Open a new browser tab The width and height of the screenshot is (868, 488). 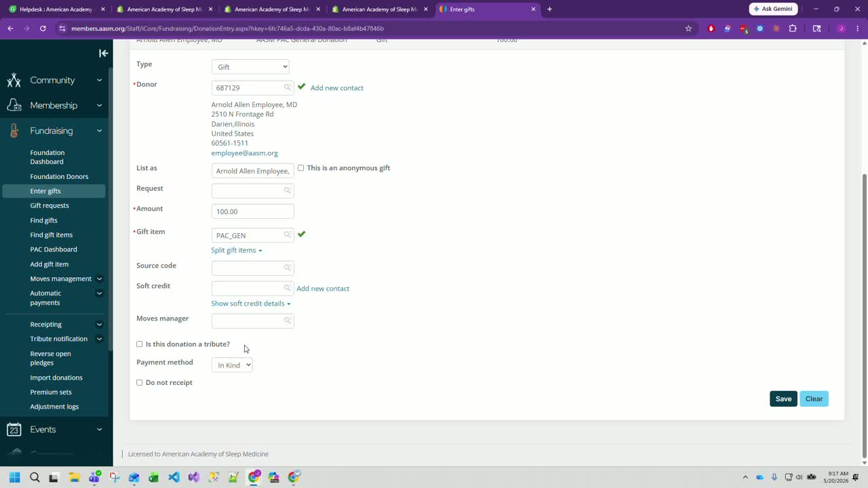click(x=549, y=9)
